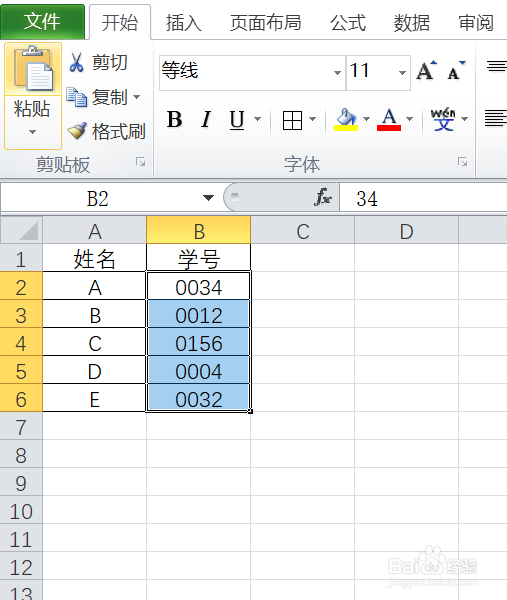
Task: Select cell containing 0004
Action: pyautogui.click(x=199, y=370)
